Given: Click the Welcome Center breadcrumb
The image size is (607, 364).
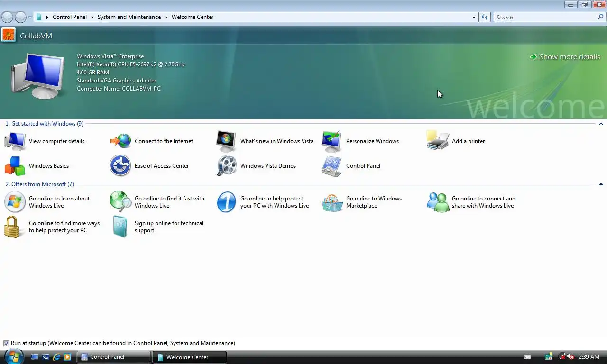Looking at the screenshot, I should coord(193,17).
